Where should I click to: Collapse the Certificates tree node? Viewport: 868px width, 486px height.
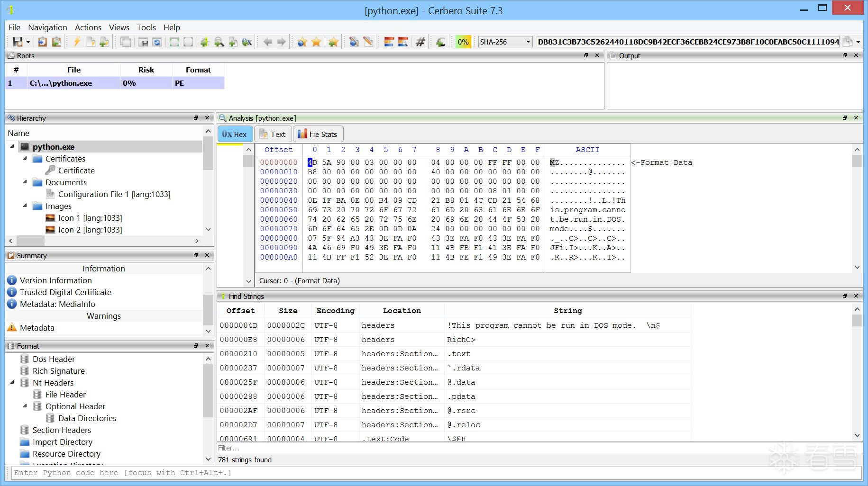click(25, 159)
